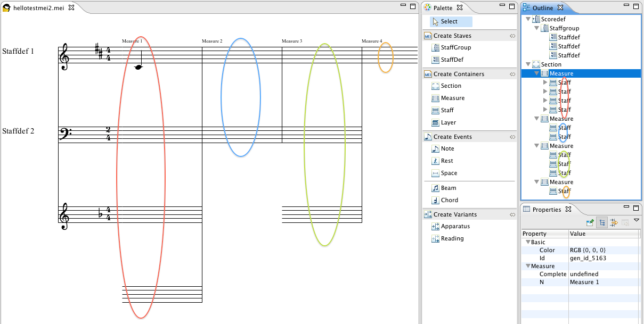Pick the Rest tool from Create Events
The height and width of the screenshot is (324, 644).
(447, 161)
